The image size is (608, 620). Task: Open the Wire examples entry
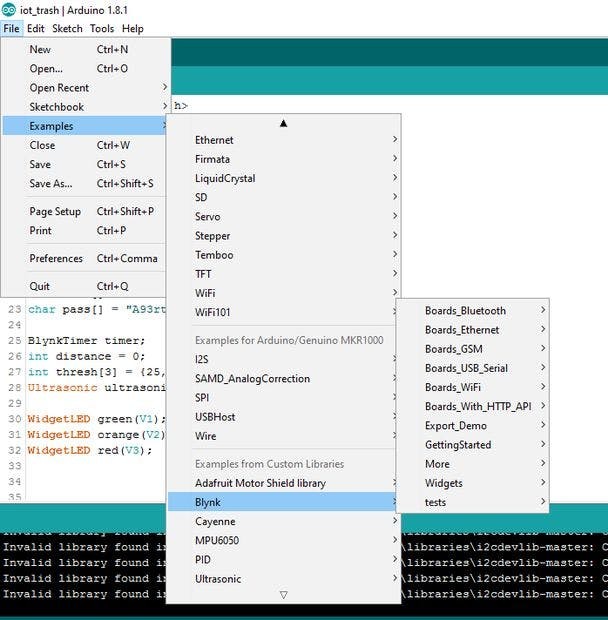tap(282, 436)
